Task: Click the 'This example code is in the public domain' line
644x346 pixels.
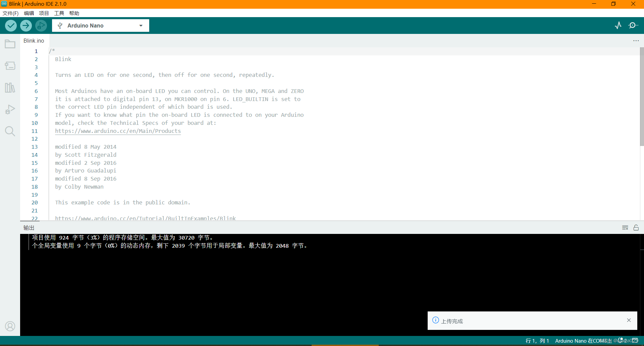Action: coord(123,202)
